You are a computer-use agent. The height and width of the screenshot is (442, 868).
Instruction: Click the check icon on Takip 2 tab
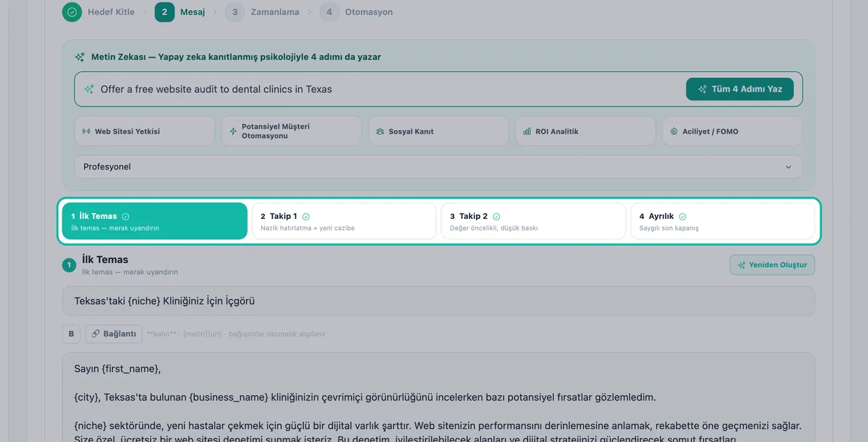coord(496,216)
